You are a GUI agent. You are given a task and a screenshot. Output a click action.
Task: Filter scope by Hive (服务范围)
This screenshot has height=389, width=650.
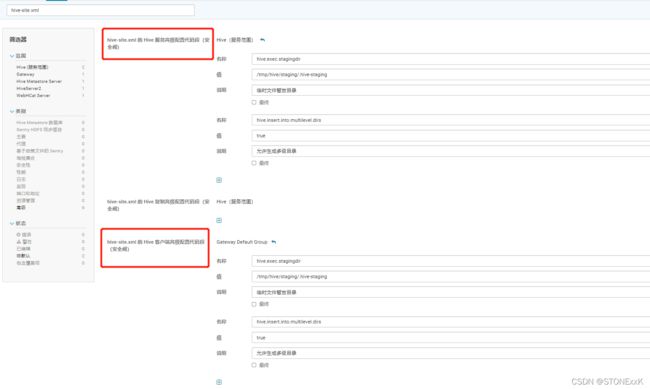click(32, 67)
